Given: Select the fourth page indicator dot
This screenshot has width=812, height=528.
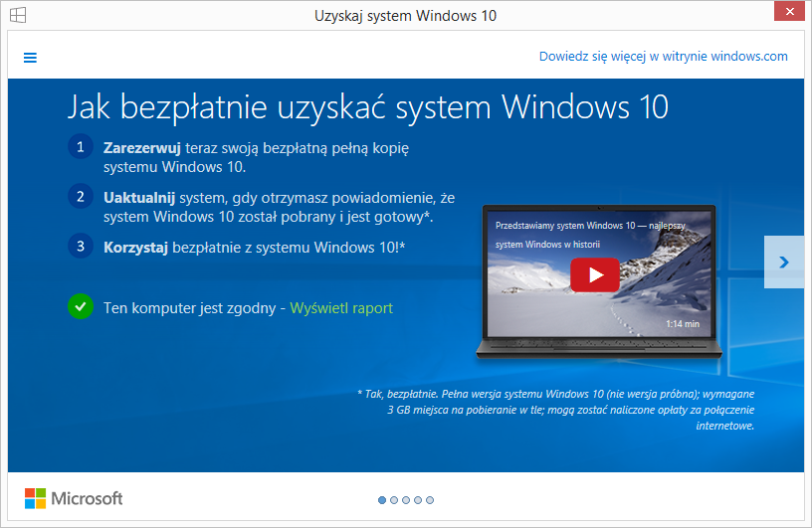Looking at the screenshot, I should click(x=418, y=500).
